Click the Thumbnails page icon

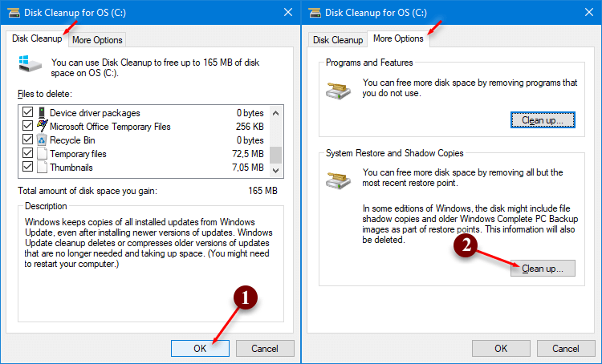[x=42, y=168]
